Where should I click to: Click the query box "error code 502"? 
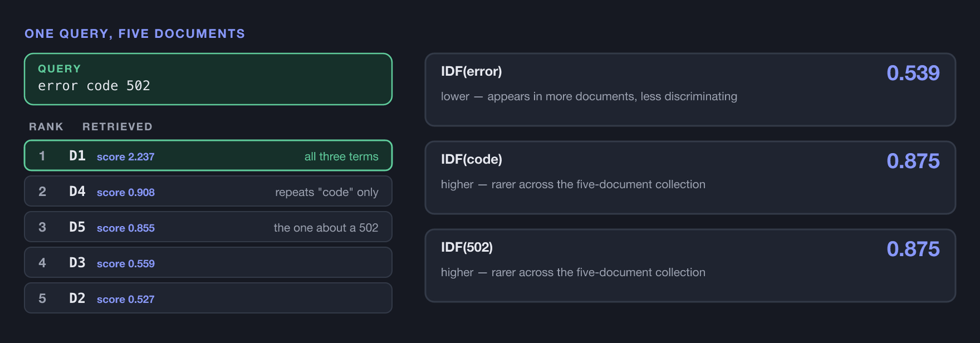(208, 79)
